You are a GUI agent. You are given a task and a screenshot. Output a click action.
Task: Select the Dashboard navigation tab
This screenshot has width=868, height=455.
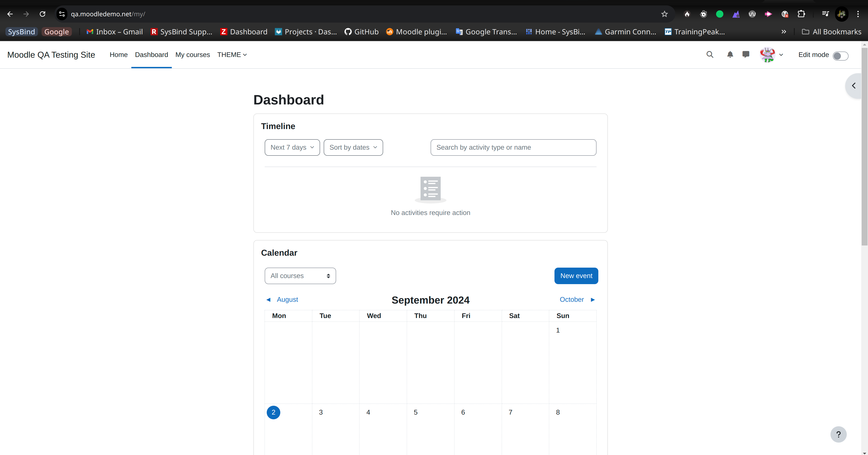[151, 55]
